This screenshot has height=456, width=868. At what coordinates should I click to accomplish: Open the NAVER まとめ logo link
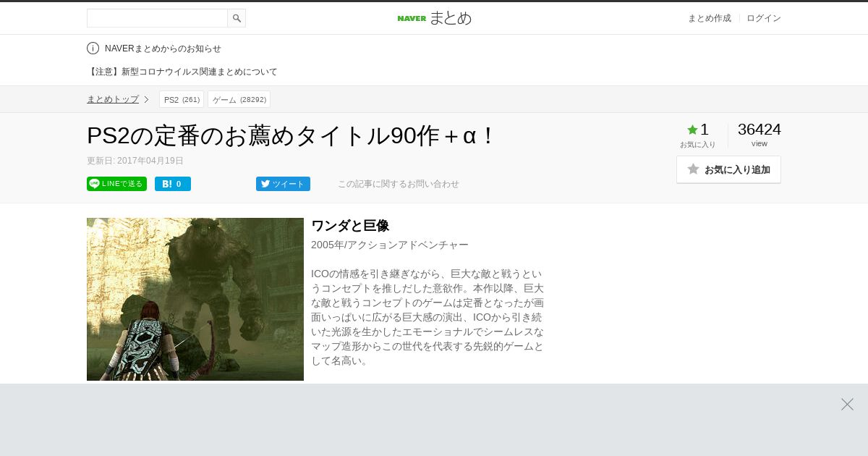pos(434,18)
